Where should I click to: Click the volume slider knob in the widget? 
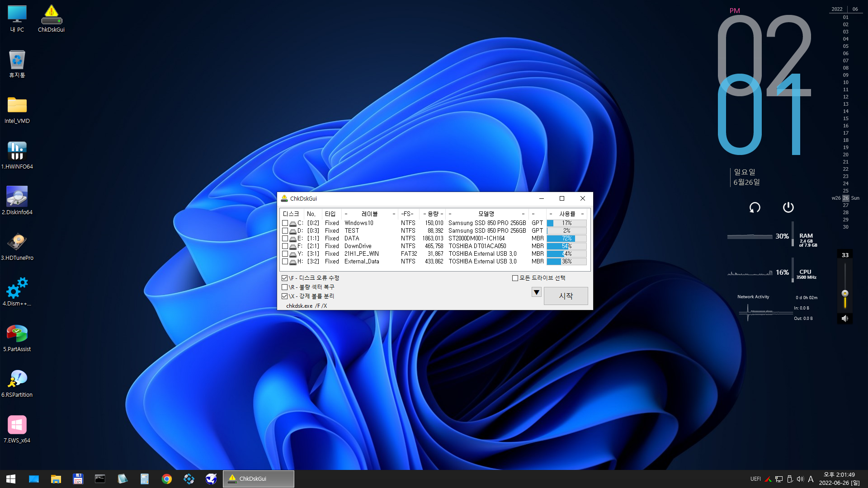click(x=845, y=294)
